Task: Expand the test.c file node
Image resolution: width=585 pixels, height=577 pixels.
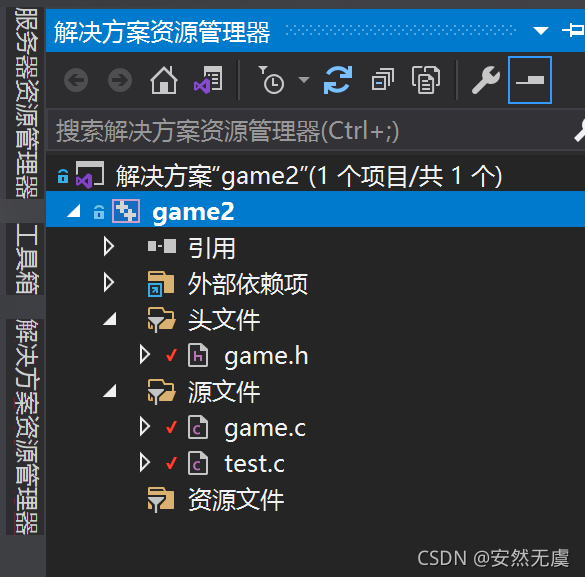Action: (x=145, y=462)
